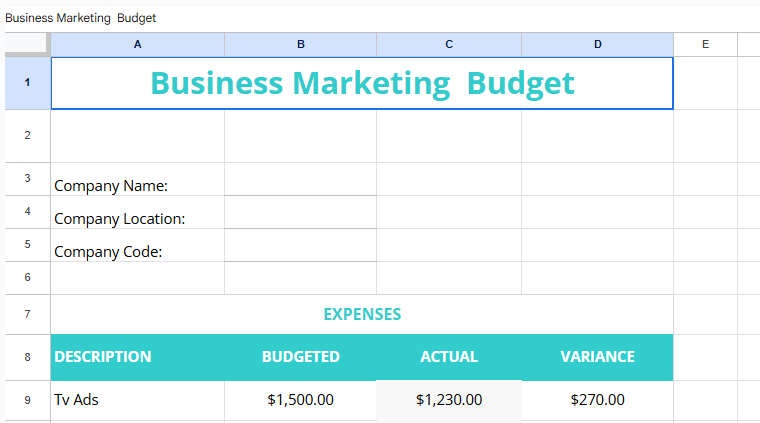Click the blank cell next to Company Location

(x=300, y=213)
